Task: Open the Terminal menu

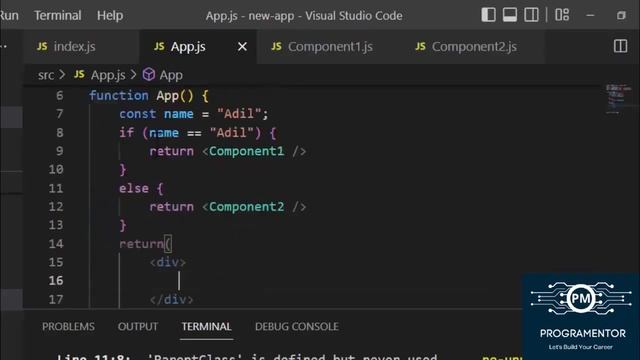Action: tap(58, 16)
